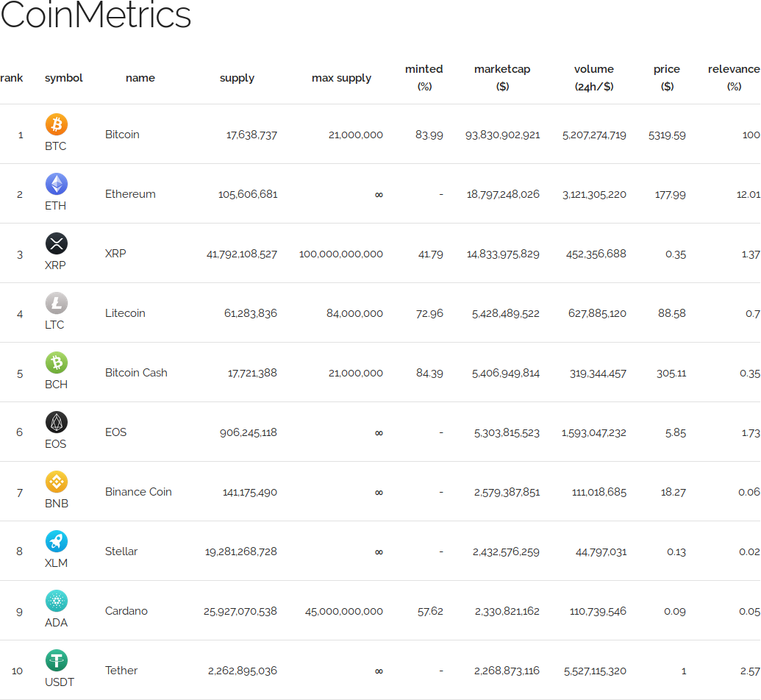Select XRP max supply 100,000,000,000
The width and height of the screenshot is (761, 700).
340,254
